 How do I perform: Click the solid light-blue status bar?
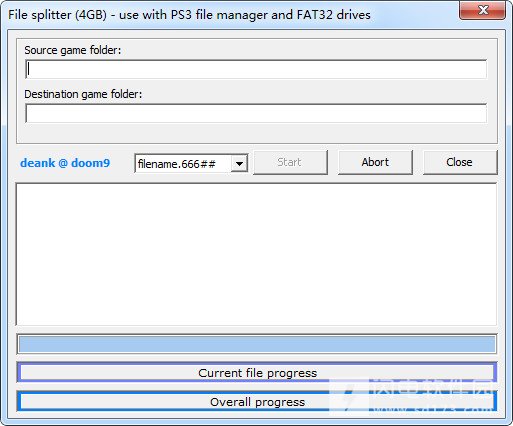(x=257, y=344)
